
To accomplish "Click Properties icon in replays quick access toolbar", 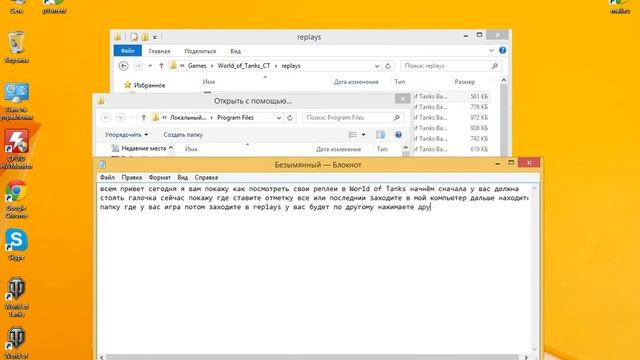I will tap(134, 37).
